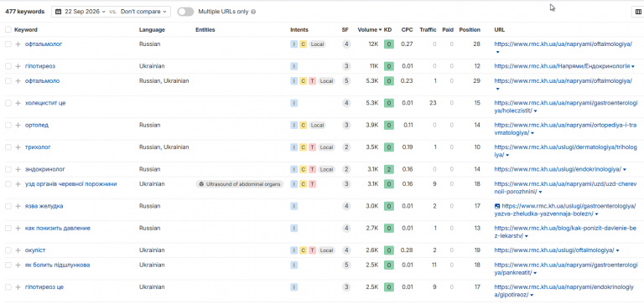Click the plus icon beside холецистит це
Viewport: 644px width, 304px height.
(x=18, y=103)
